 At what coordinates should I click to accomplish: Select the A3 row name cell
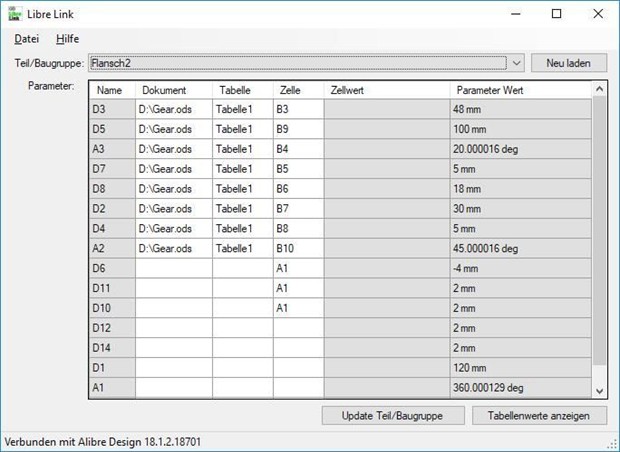112,149
